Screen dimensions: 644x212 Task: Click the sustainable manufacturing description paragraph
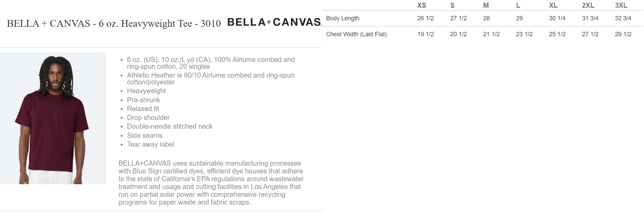pos(211,183)
